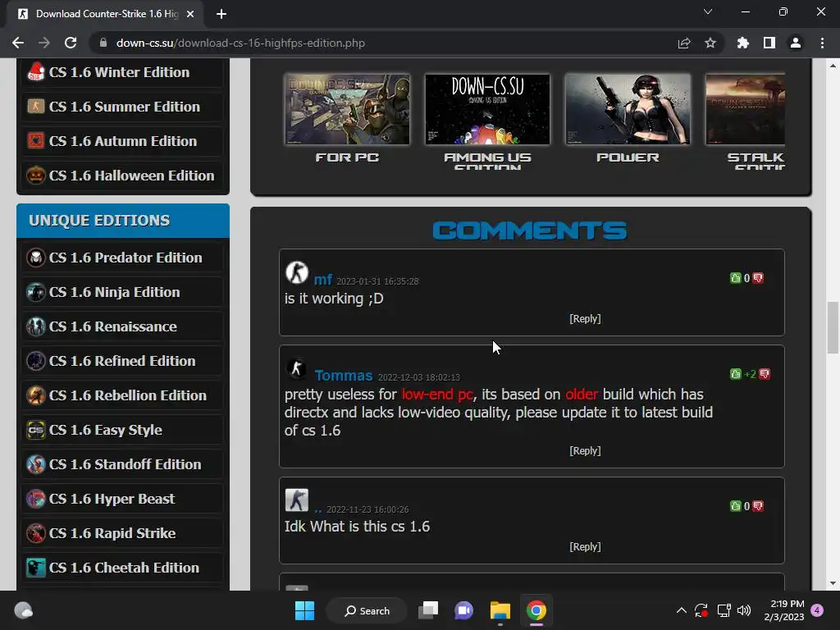This screenshot has width=840, height=630.
Task: Reply to Tommas's comment
Action: coord(585,450)
